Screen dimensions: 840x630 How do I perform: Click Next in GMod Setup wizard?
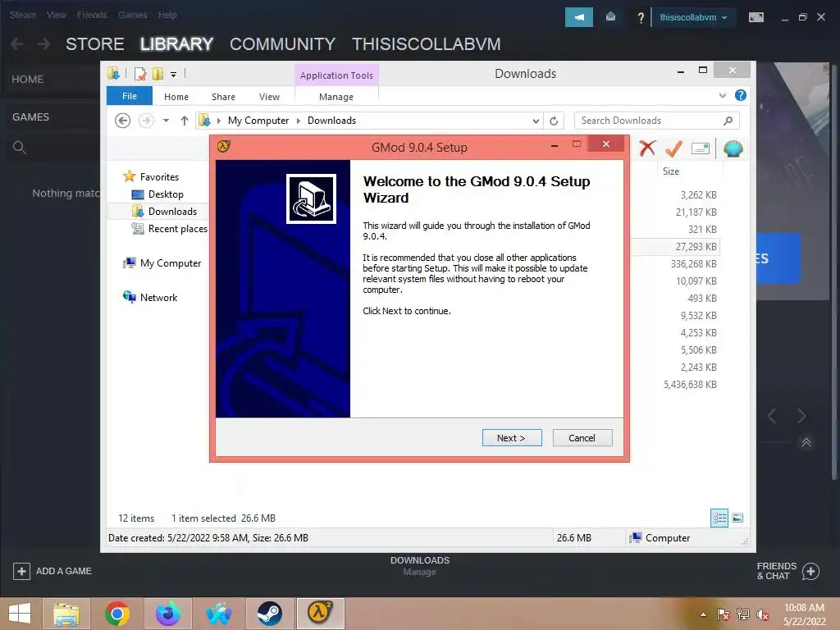pyautogui.click(x=512, y=438)
